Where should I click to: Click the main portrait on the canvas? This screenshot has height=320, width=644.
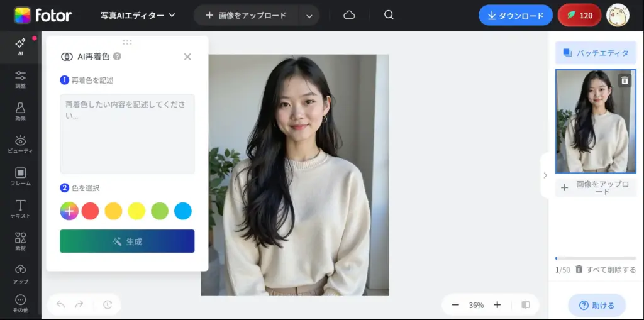[x=295, y=175]
